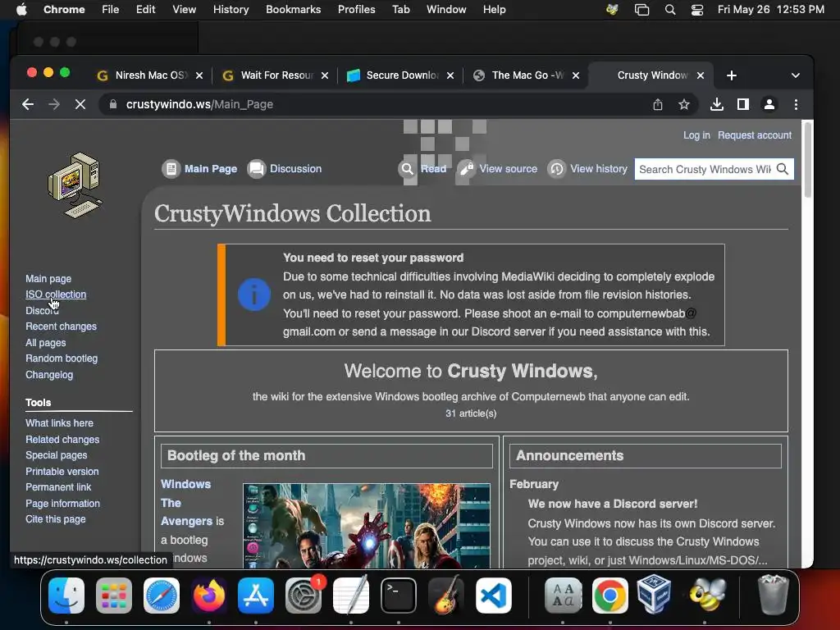This screenshot has width=840, height=630.
Task: Open VirtualBox from the Dock
Action: coord(654,594)
